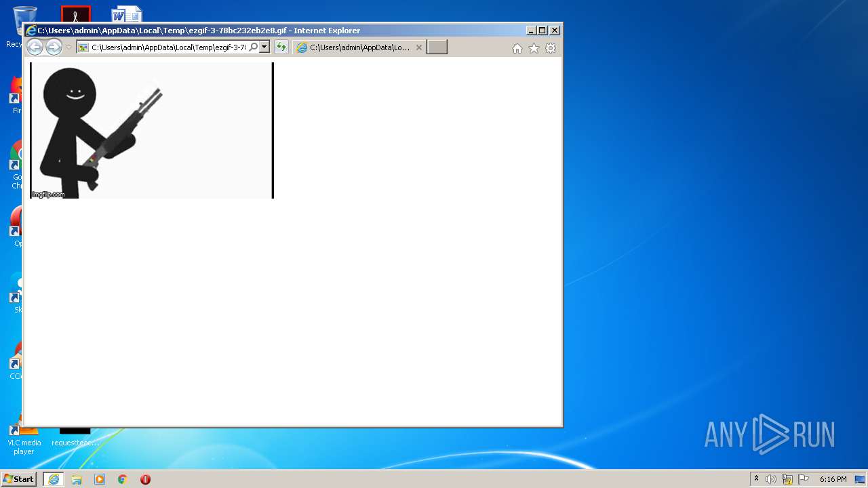
Task: Click the 6:16 PM system clock
Action: pyautogui.click(x=833, y=479)
